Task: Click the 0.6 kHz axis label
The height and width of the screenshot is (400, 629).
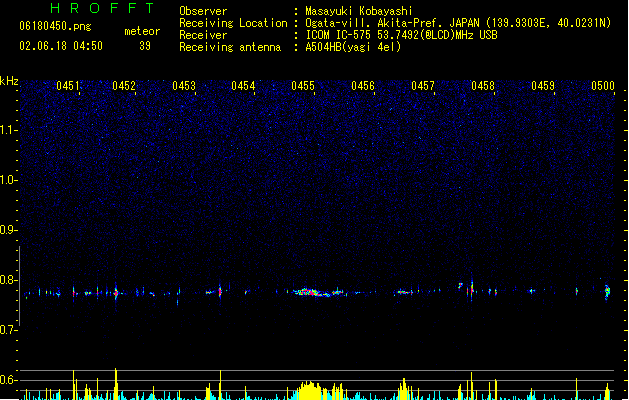Action: [9, 380]
